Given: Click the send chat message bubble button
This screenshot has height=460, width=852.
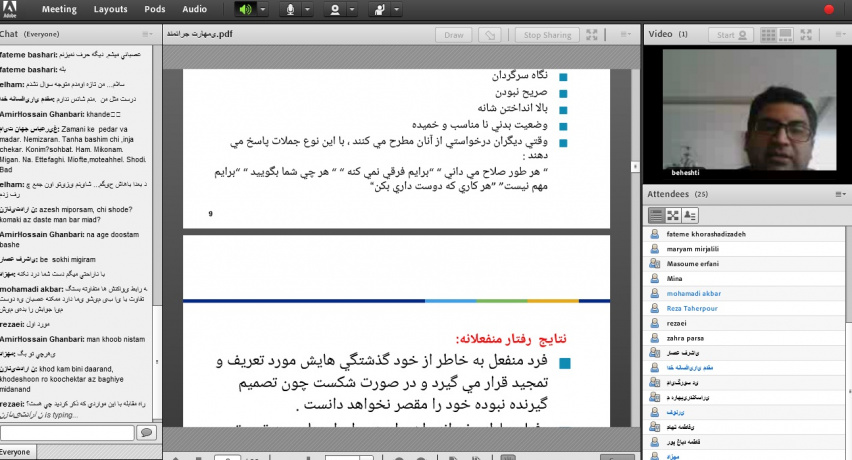Looking at the screenshot, I should pos(146,433).
